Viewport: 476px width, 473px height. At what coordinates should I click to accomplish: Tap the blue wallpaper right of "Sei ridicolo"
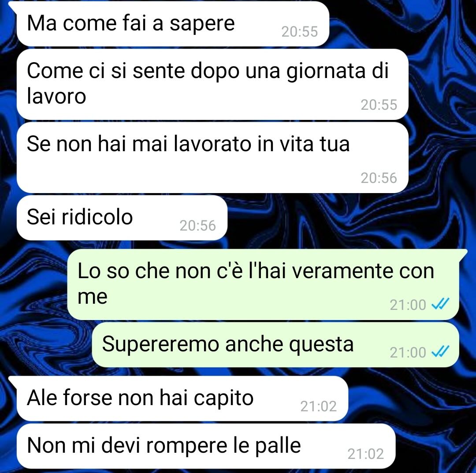349,219
